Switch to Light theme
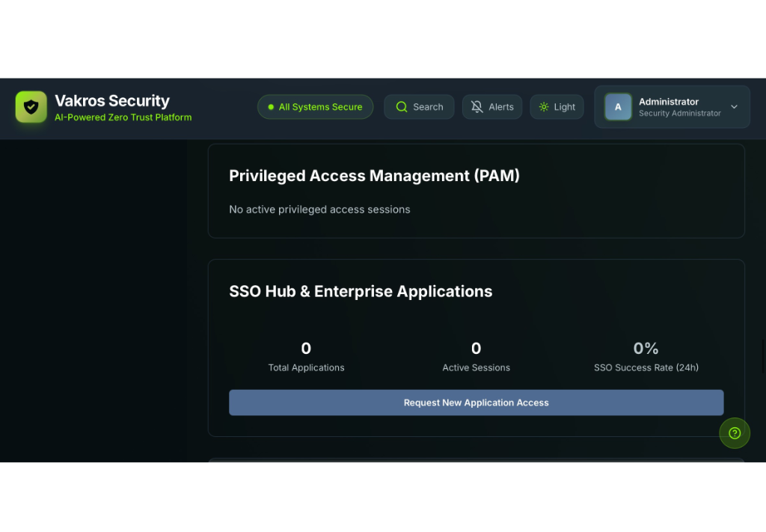Viewport: 766px width, 532px height. click(557, 106)
